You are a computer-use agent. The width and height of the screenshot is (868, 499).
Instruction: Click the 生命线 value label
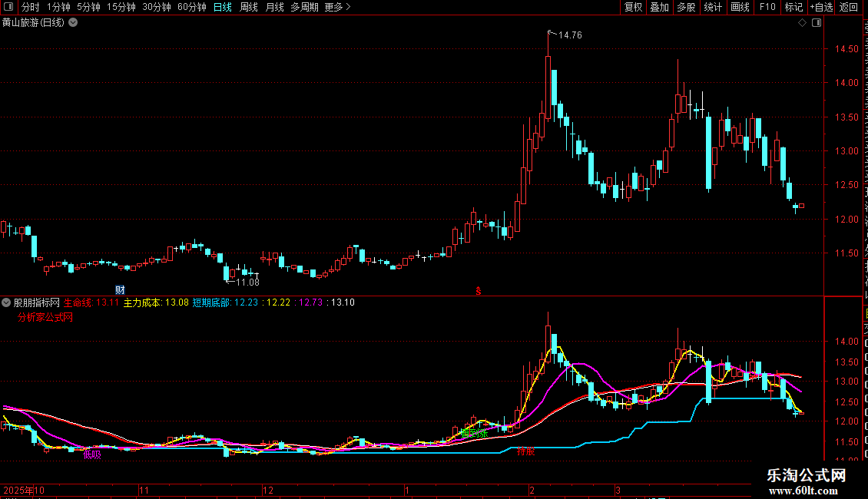coord(91,302)
